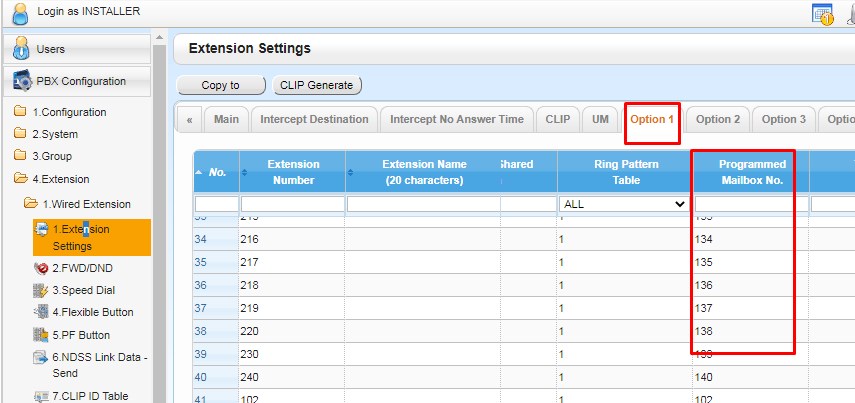This screenshot has height=403, width=855.
Task: Click Ring Pattern value for extension 220
Action: (625, 331)
